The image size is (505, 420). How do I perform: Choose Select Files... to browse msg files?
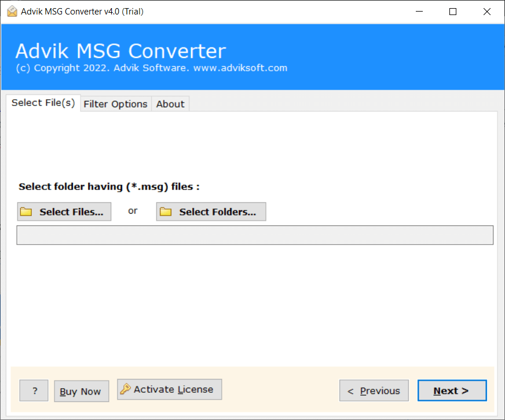(64, 211)
